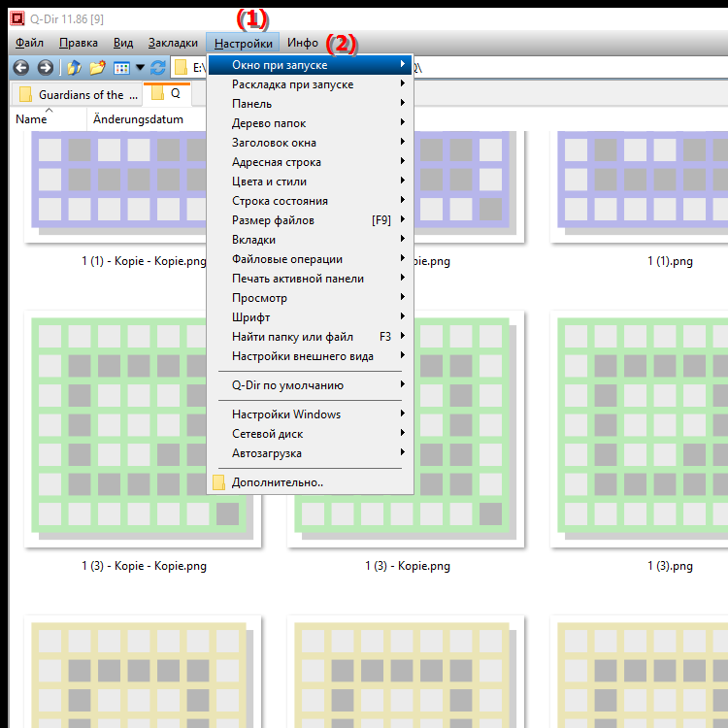Open Просмотр submenu
Viewport: 728px width, 728px height.
tap(311, 298)
